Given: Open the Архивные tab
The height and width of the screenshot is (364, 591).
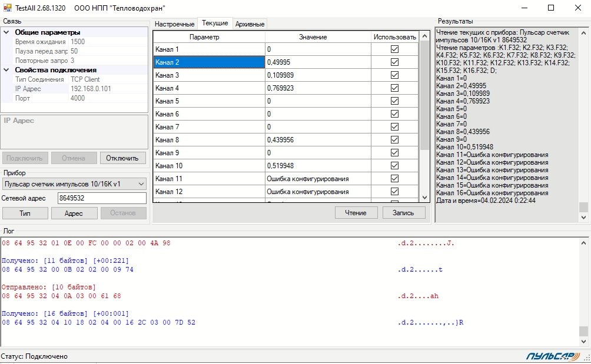Looking at the screenshot, I should coord(250,24).
